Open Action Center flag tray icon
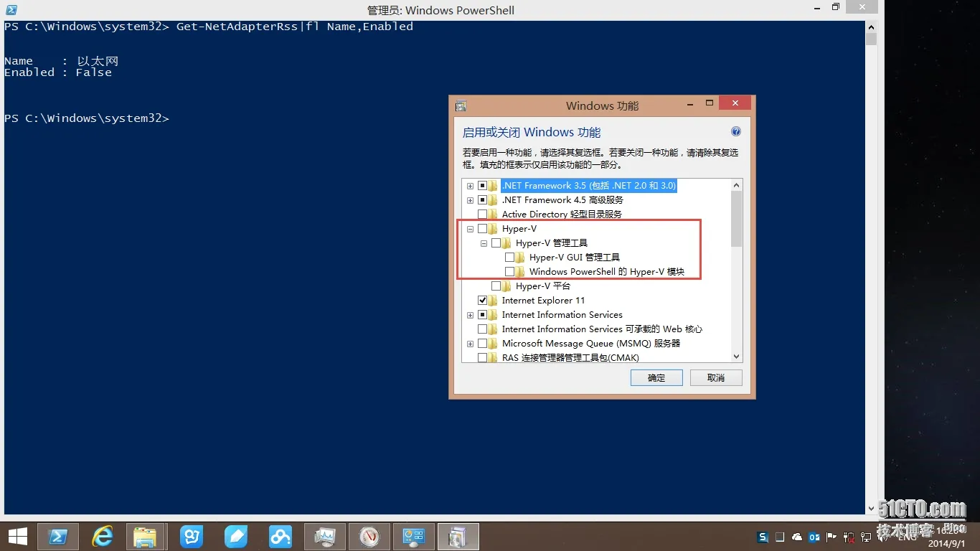The image size is (980, 551). pyautogui.click(x=831, y=537)
